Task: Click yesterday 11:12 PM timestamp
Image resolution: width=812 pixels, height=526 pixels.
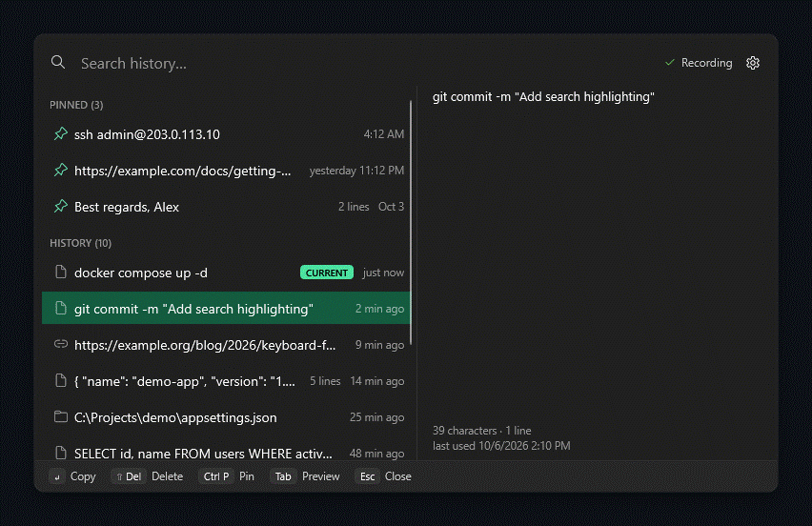Action: point(356,171)
